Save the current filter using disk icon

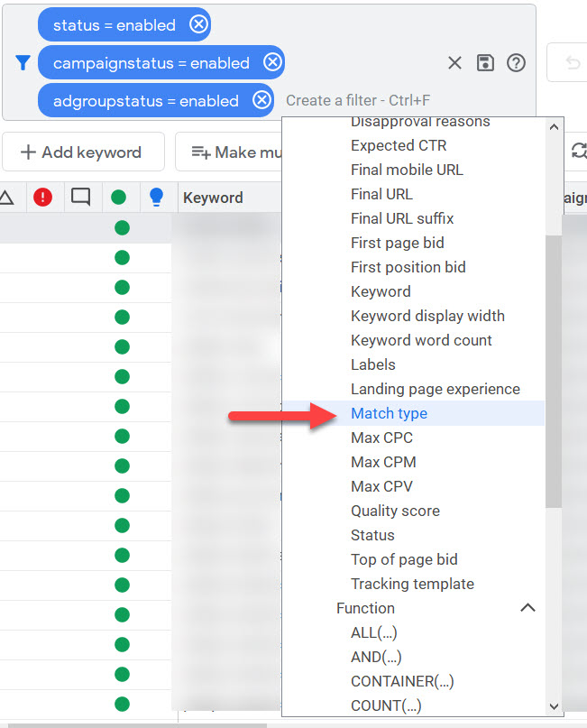click(x=485, y=63)
